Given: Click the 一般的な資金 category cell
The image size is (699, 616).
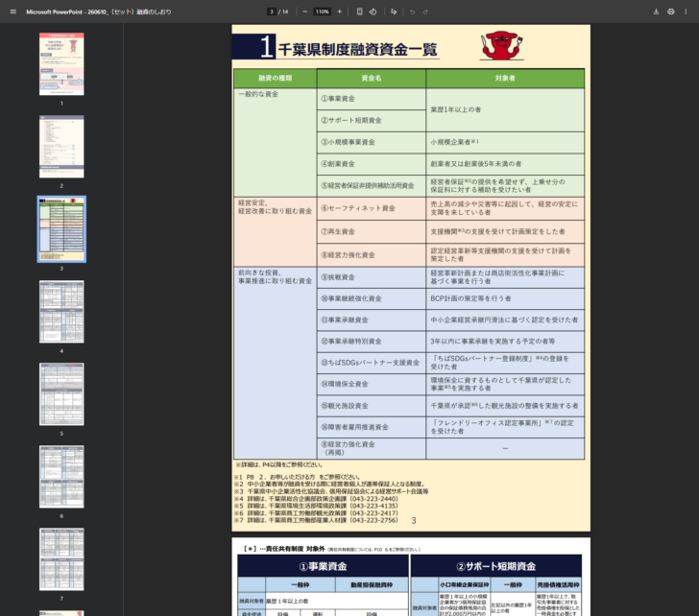Looking at the screenshot, I should pos(275,143).
